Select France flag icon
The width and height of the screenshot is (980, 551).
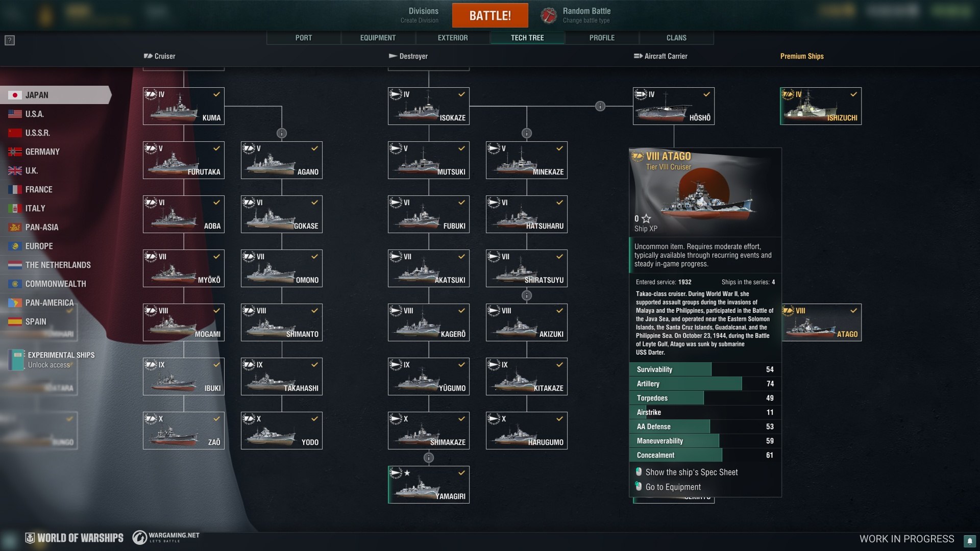coord(15,189)
